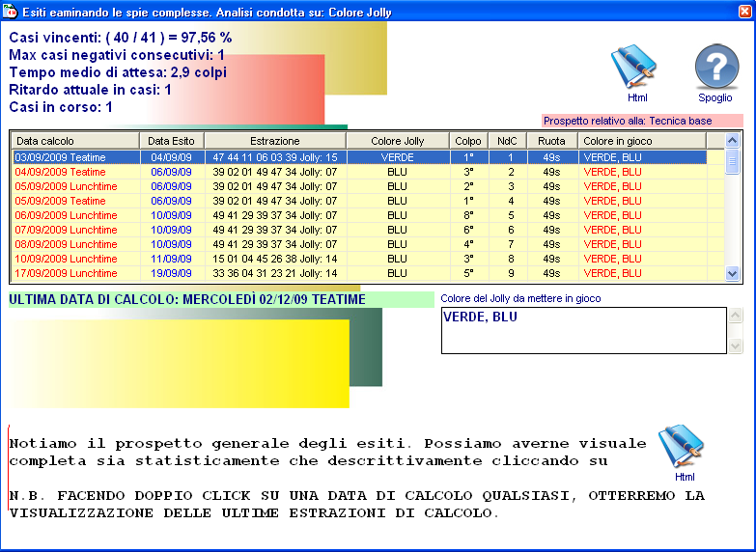Image resolution: width=756 pixels, height=552 pixels.
Task: Click extraction 15 01 04 45 26 38 Jolly: 14
Action: click(275, 259)
